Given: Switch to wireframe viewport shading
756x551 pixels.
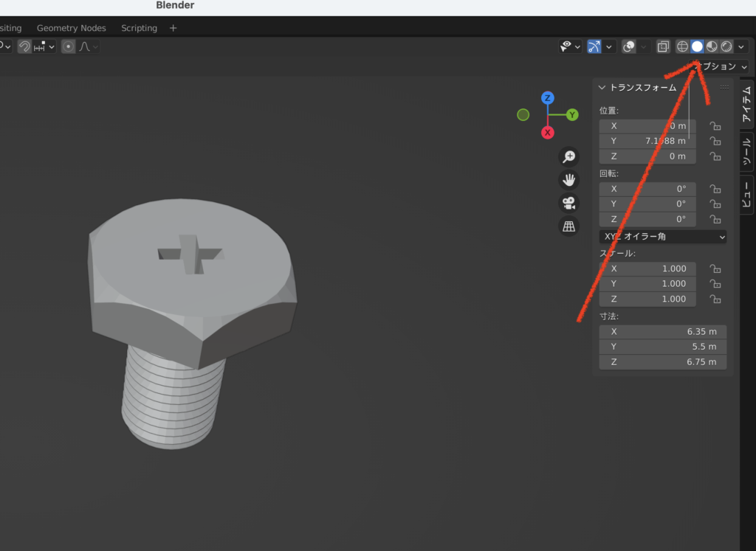Looking at the screenshot, I should point(682,46).
